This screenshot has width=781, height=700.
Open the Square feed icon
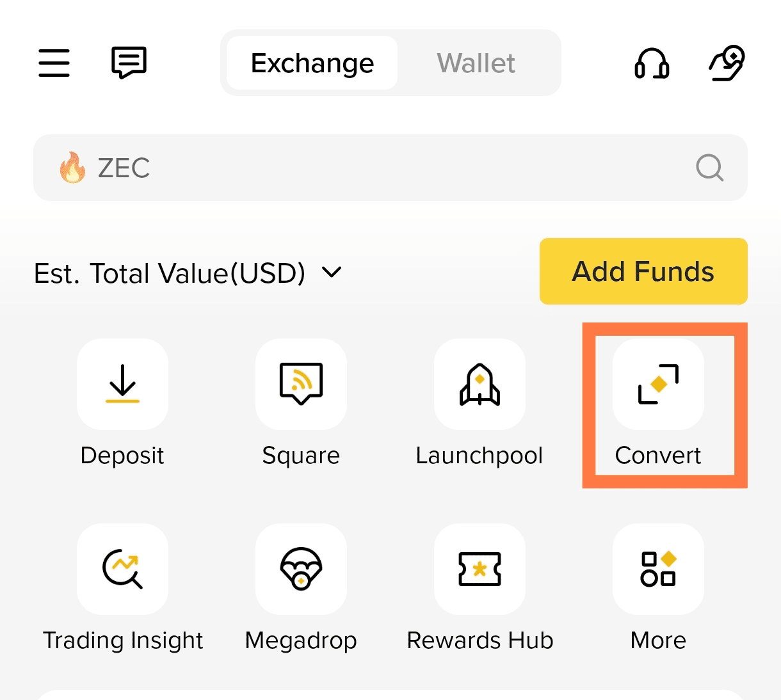coord(301,384)
